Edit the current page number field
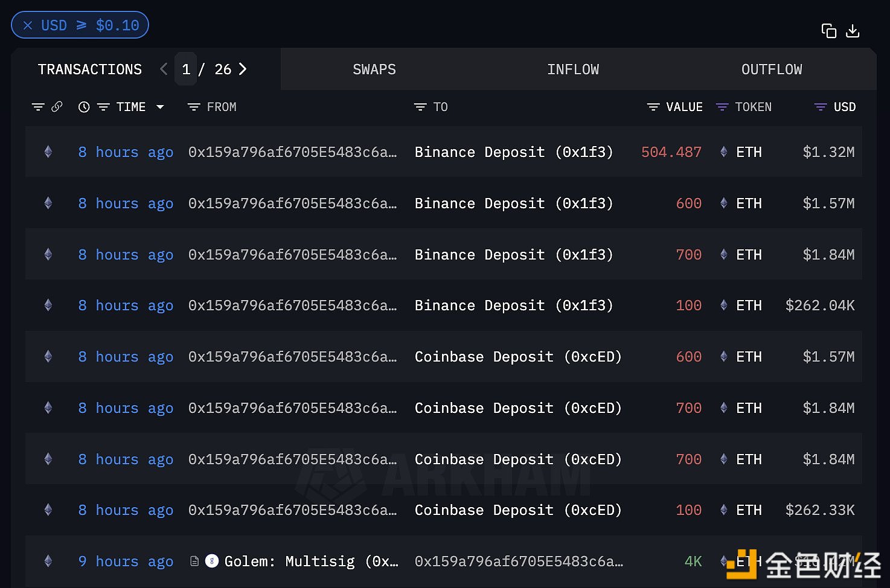This screenshot has width=890, height=588. [186, 69]
